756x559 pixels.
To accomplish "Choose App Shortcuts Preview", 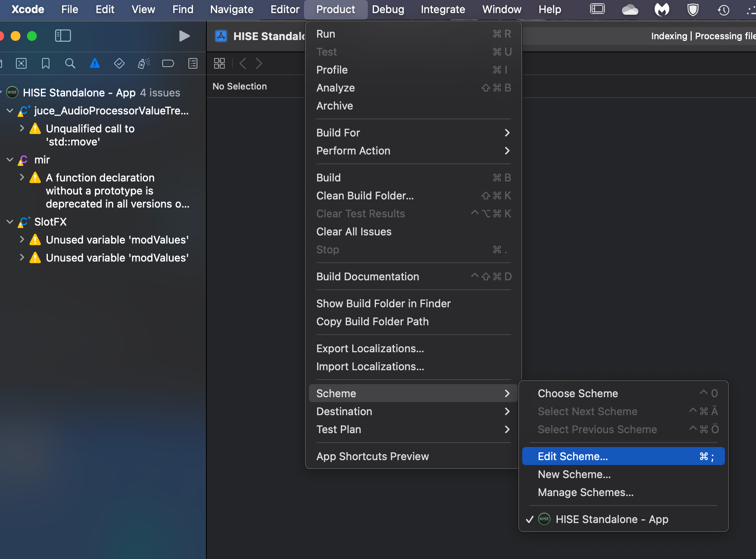I will click(413, 456).
